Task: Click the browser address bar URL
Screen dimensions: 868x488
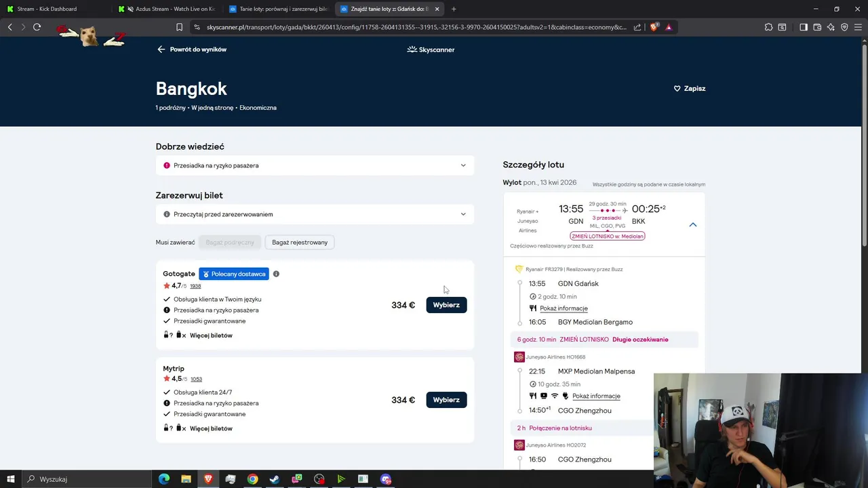Action: (x=416, y=27)
